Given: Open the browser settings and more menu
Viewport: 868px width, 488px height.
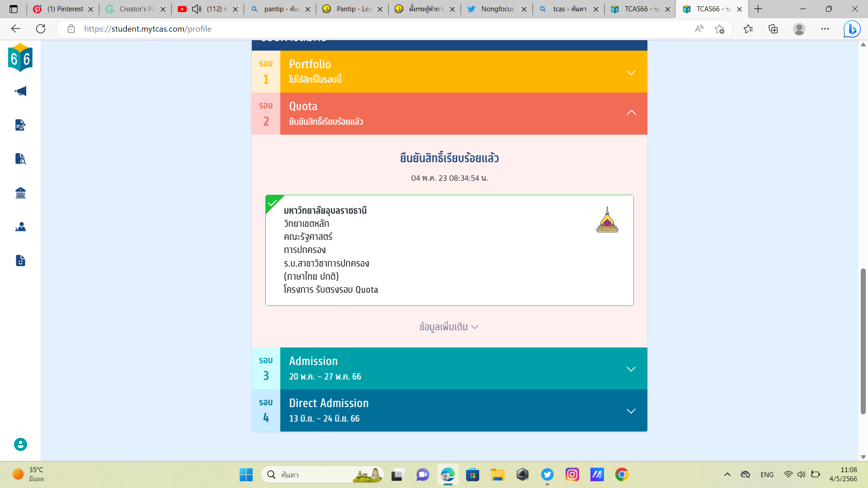Looking at the screenshot, I should (825, 29).
